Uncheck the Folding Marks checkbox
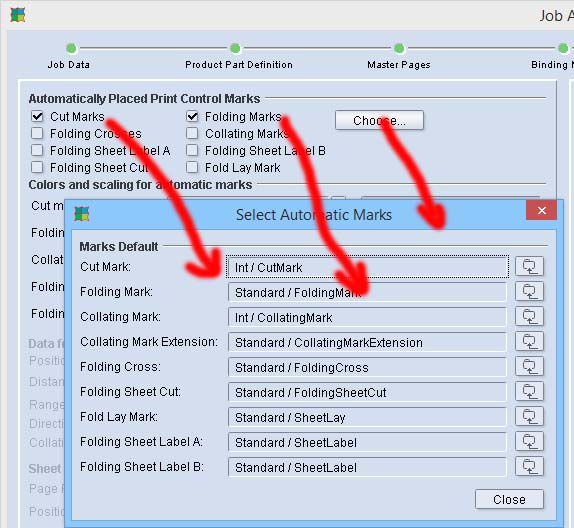Viewport: 574px width, 528px height. [x=192, y=116]
